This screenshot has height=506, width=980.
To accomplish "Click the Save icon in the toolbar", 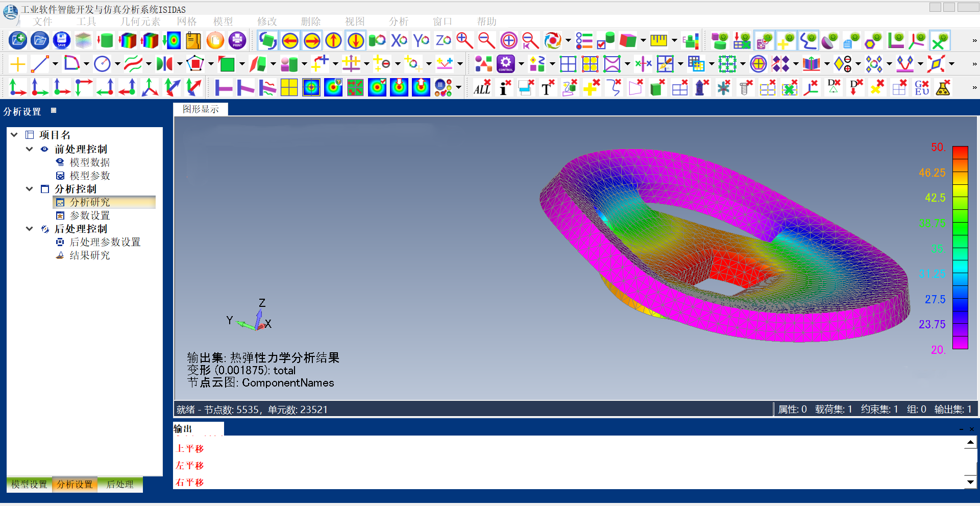I will 62,40.
